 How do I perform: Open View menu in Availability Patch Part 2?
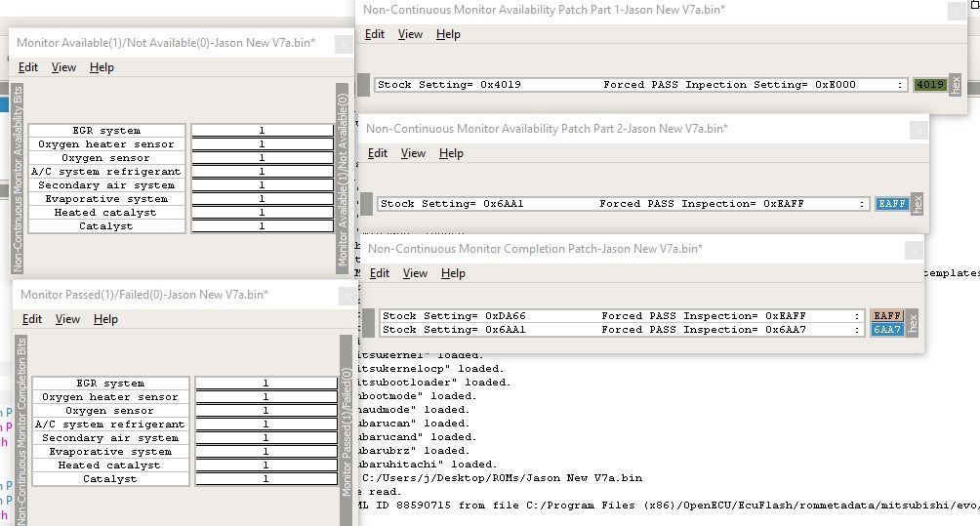click(413, 153)
